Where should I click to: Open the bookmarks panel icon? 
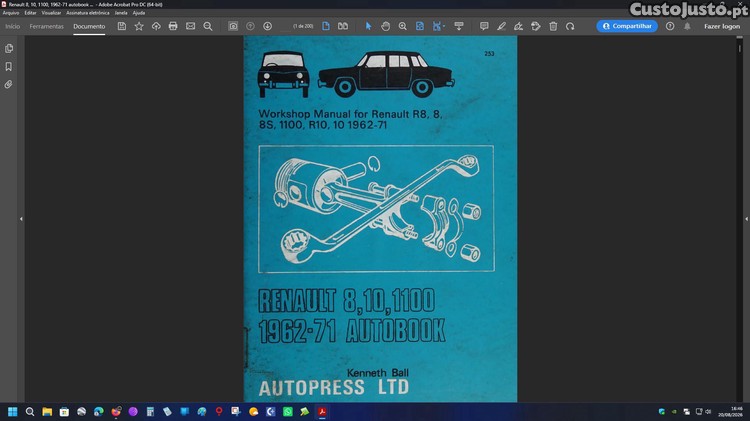click(9, 66)
